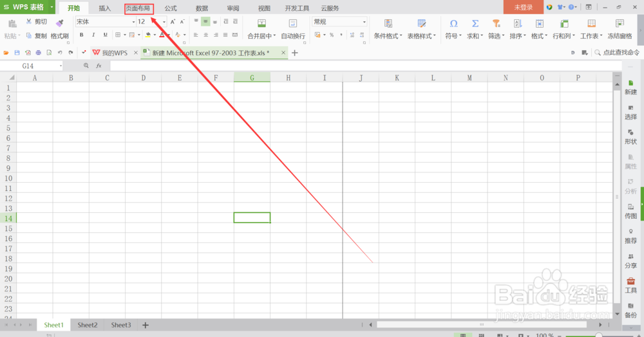Switch to the Review (审阅) tab
The width and height of the screenshot is (644, 337).
tap(233, 8)
